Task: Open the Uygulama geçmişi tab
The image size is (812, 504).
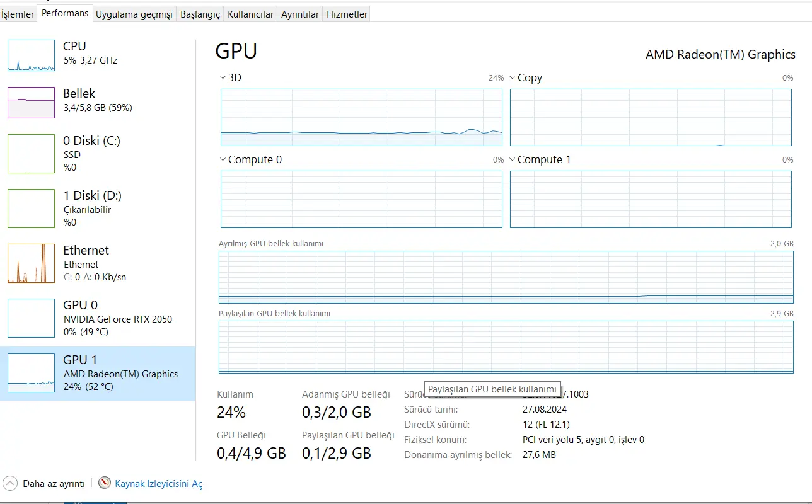Action: coord(134,14)
